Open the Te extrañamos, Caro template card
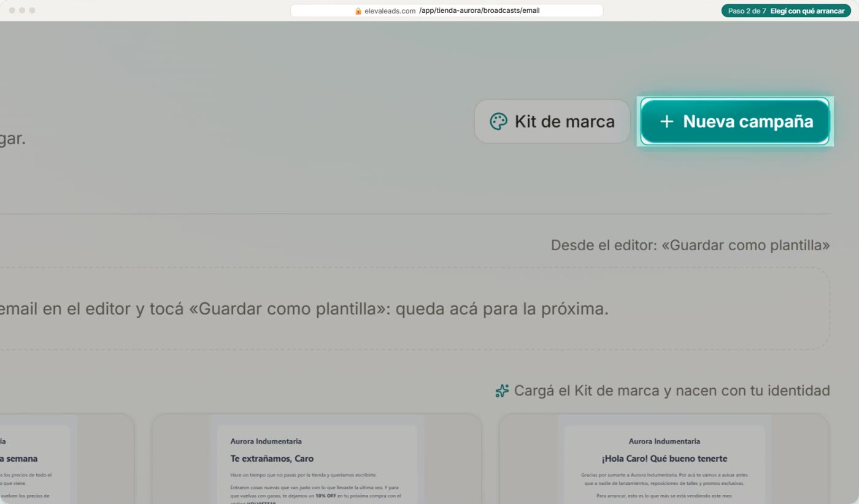This screenshot has width=859, height=504. [x=317, y=459]
